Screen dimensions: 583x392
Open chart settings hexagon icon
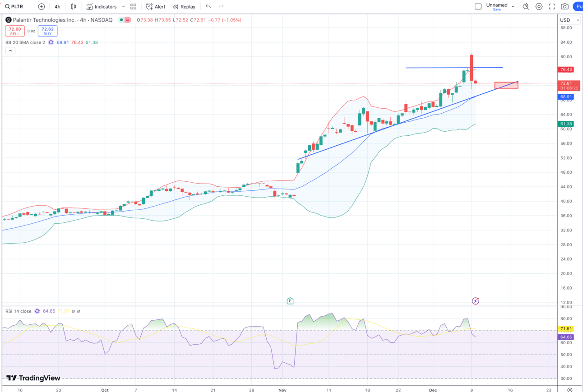point(539,7)
